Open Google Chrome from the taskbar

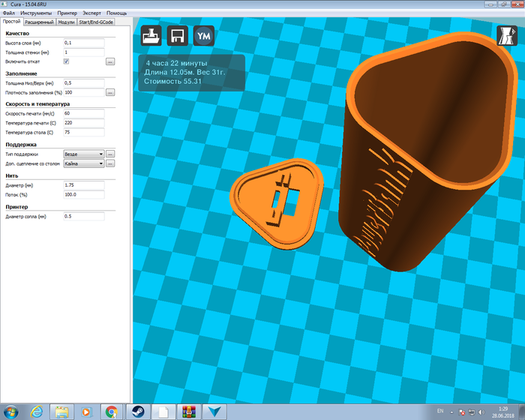click(x=111, y=411)
